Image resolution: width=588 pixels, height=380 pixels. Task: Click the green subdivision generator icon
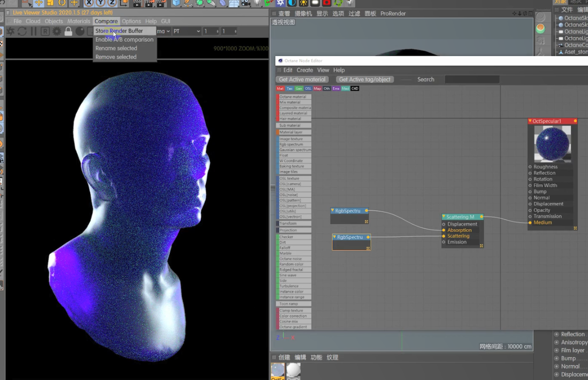point(200,3)
